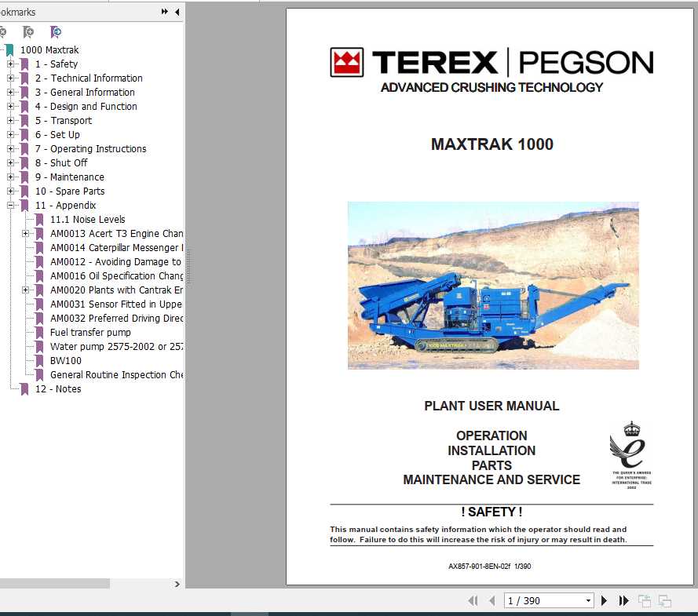This screenshot has height=616, width=698.
Task: Click the bottom horizontal scrollbar arrow
Action: point(177,584)
